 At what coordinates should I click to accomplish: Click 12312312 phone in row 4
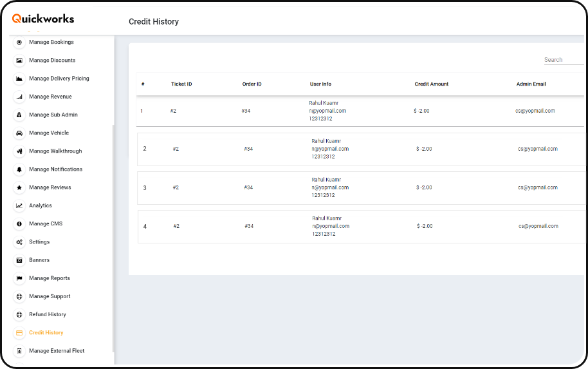tap(324, 234)
